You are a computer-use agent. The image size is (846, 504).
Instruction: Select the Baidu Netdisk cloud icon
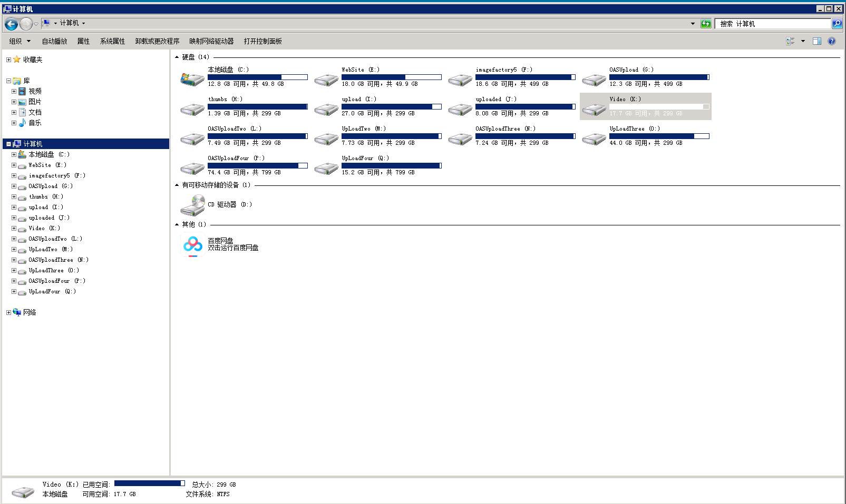[192, 244]
